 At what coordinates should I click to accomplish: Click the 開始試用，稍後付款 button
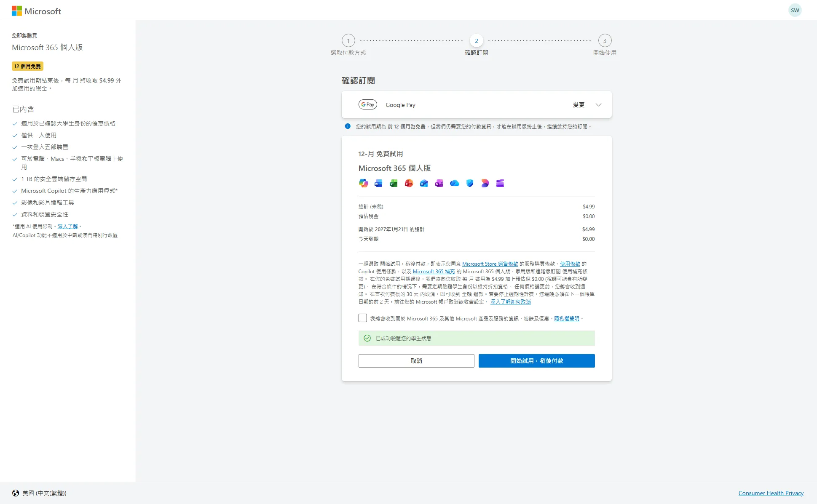(536, 361)
